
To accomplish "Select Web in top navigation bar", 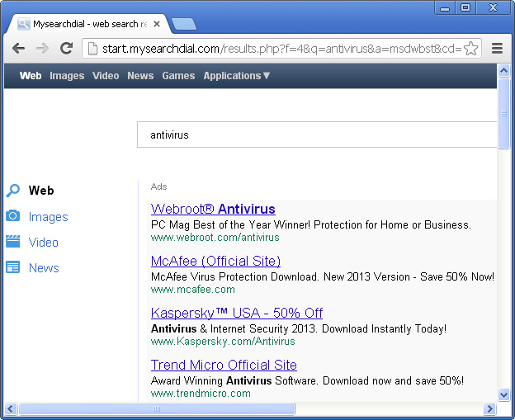I will [31, 76].
